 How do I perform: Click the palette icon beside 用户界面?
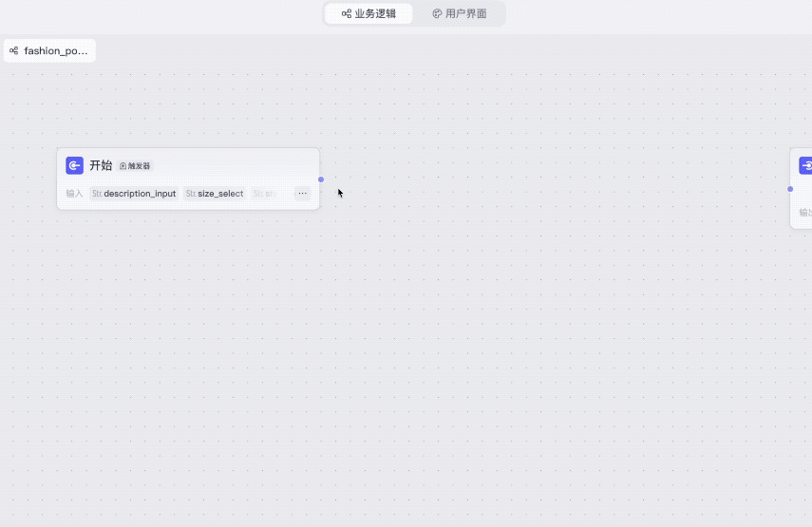click(x=437, y=13)
